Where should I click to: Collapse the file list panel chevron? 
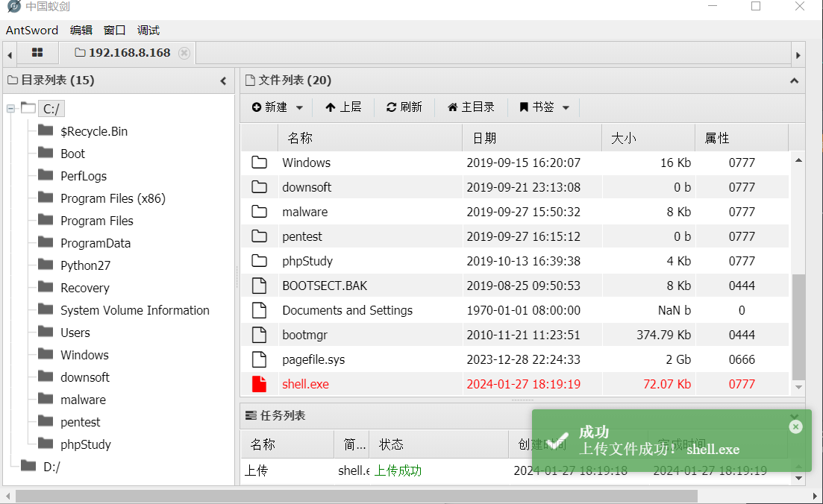tap(794, 81)
